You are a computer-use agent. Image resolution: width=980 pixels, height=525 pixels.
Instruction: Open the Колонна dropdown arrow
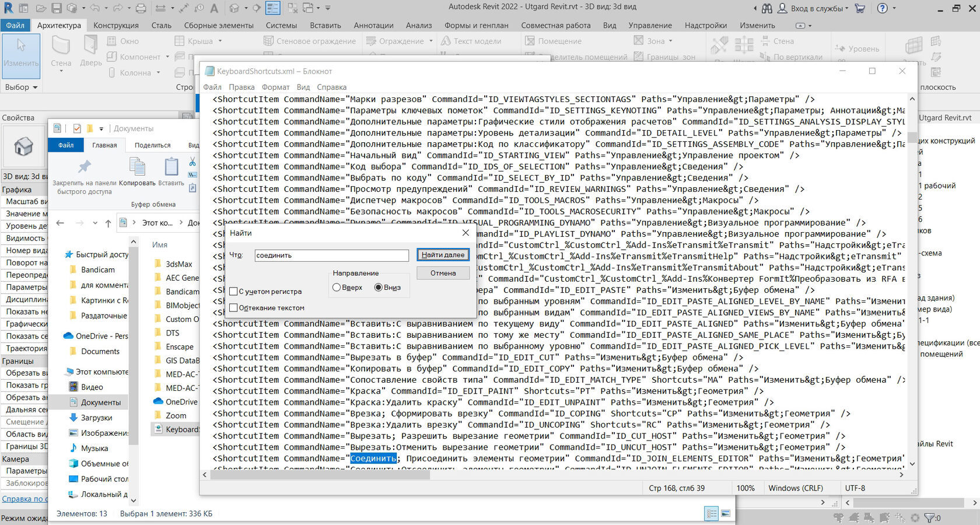(x=158, y=72)
